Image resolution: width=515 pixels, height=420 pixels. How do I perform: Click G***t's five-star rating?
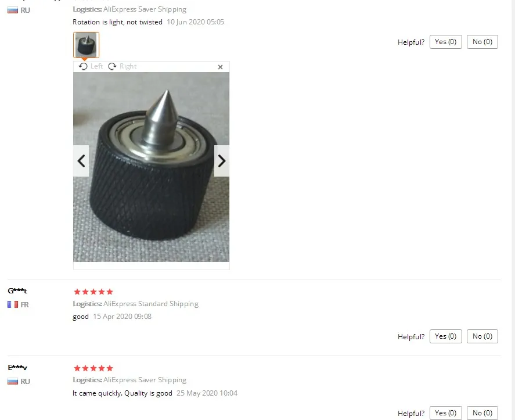[x=93, y=292]
